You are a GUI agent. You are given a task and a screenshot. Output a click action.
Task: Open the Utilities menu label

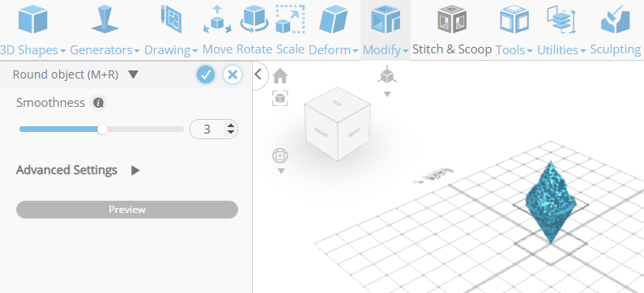(x=561, y=50)
